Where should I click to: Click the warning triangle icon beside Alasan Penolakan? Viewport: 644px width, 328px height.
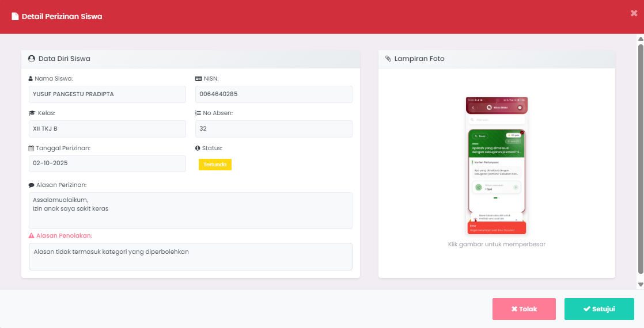point(31,235)
